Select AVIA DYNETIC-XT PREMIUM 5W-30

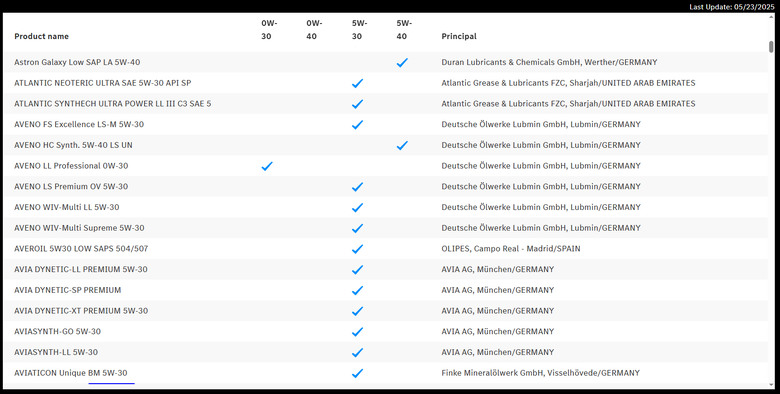(81, 311)
